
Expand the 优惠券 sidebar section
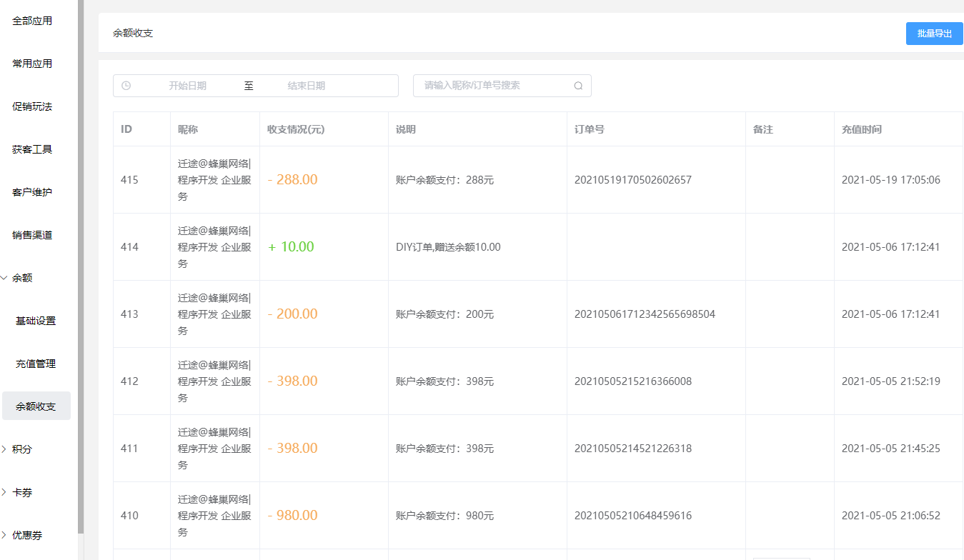(26, 535)
